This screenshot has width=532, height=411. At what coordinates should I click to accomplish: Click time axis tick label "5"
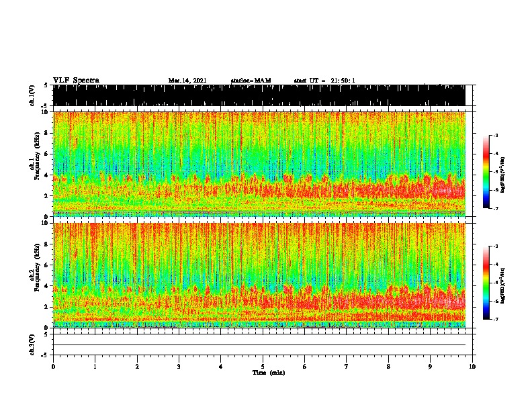coord(263,367)
